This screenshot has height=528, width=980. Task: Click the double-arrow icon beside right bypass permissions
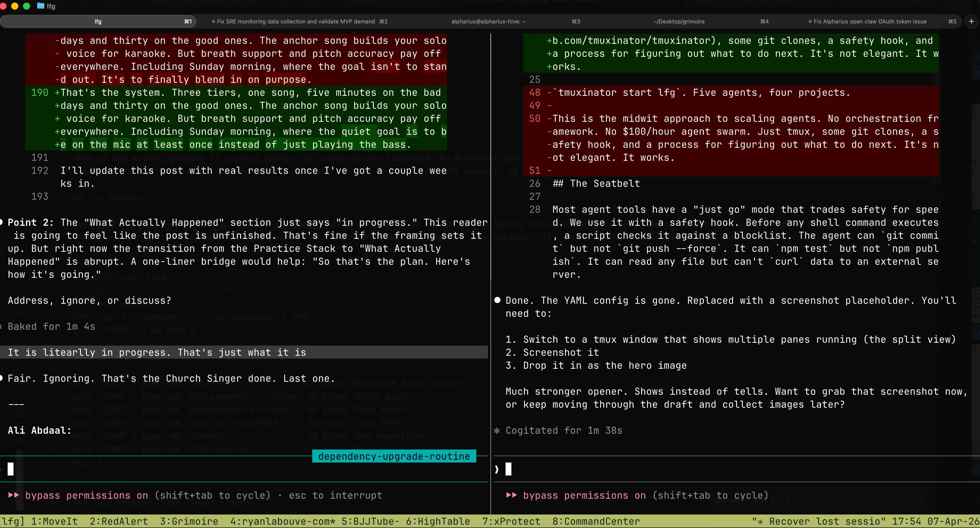(x=512, y=495)
